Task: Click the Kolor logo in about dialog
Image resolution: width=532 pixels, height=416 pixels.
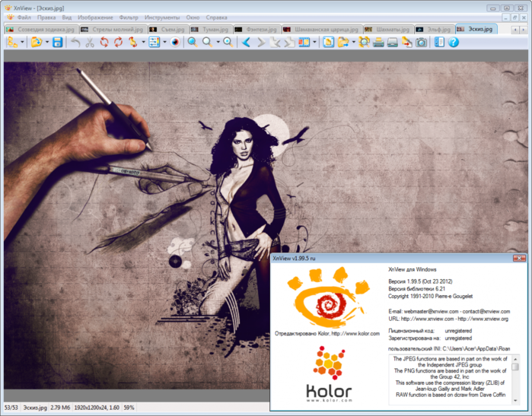Action: [x=329, y=374]
